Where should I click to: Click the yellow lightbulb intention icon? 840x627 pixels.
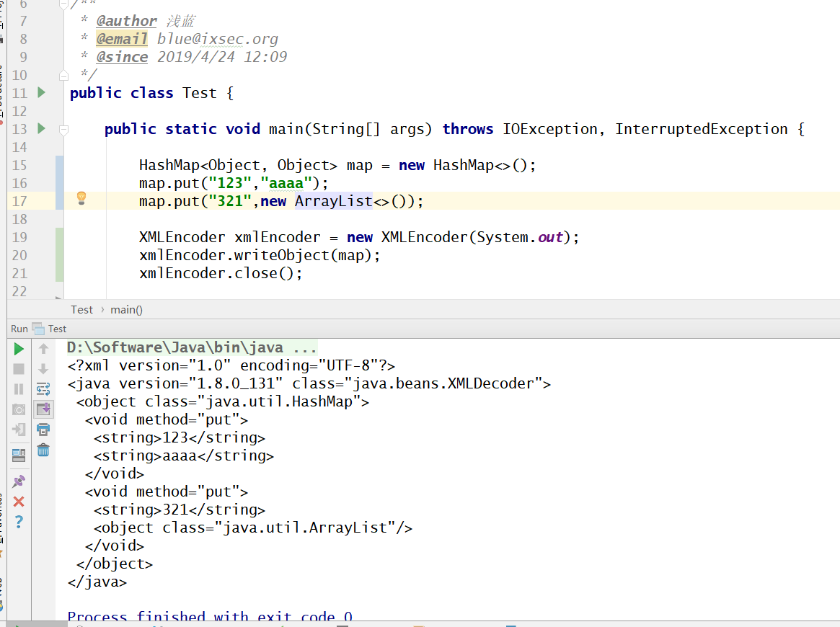(81, 198)
